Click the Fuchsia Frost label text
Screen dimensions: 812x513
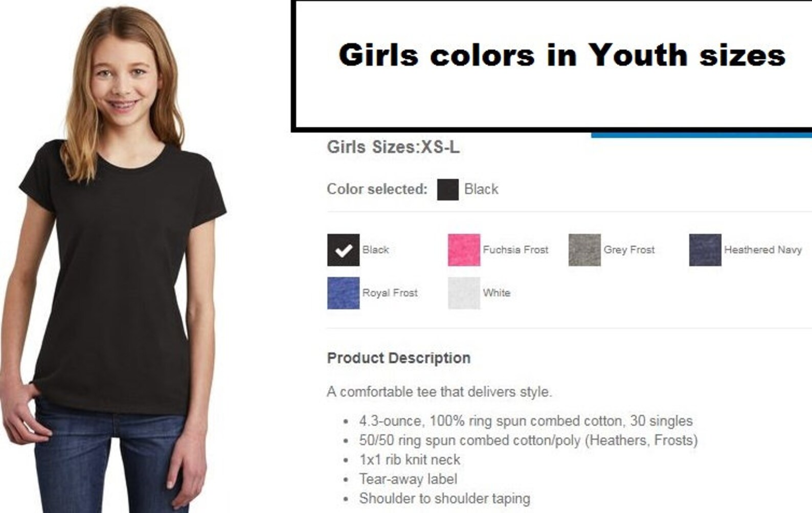[515, 250]
